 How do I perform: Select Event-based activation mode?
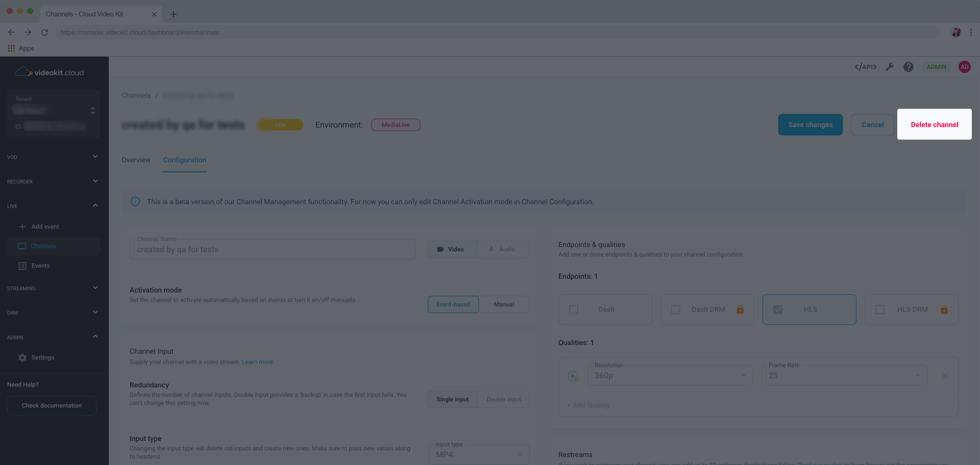[x=453, y=304]
